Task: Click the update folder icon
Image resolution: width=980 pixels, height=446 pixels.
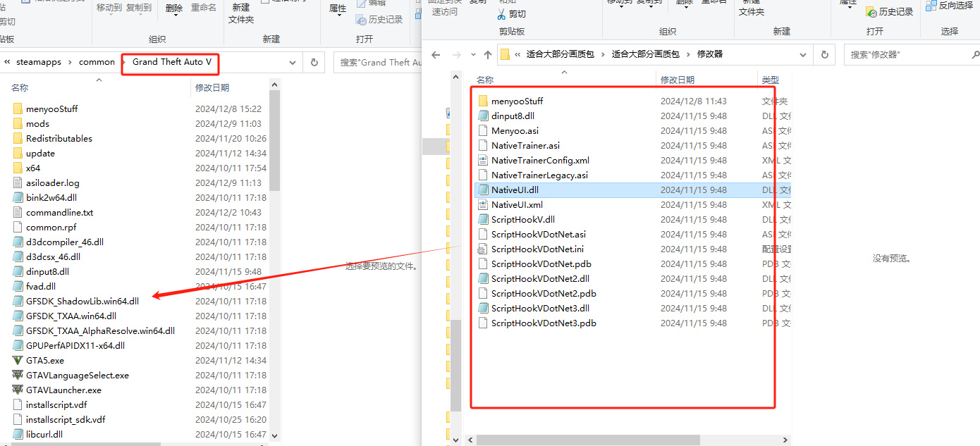Action: 18,153
